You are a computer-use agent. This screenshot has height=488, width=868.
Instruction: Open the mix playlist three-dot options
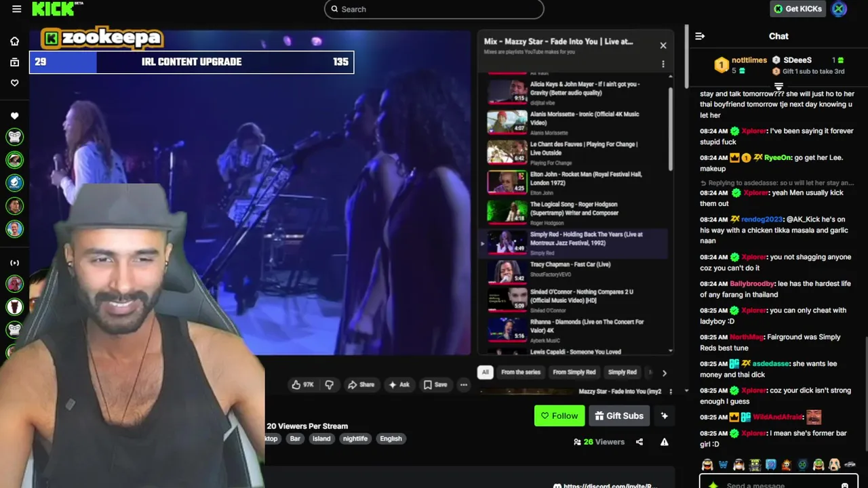(x=663, y=64)
